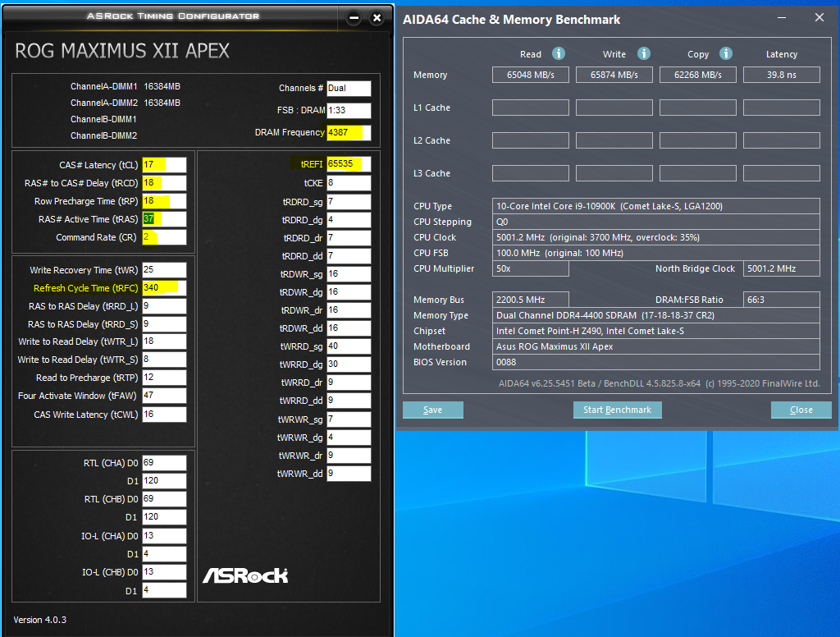
Task: Click the RAS# to CAS# Delay (tRCD) field
Action: [x=164, y=183]
